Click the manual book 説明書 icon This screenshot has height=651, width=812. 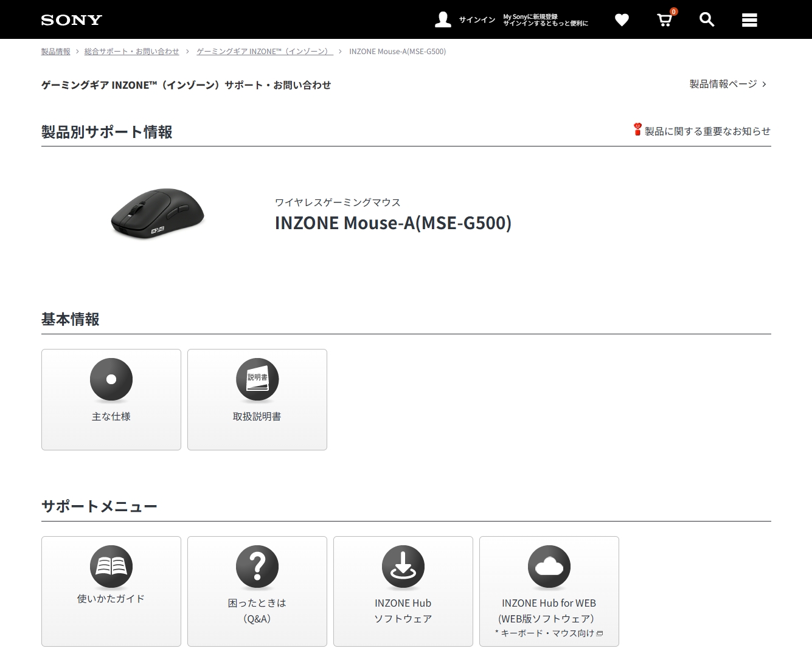tap(257, 379)
